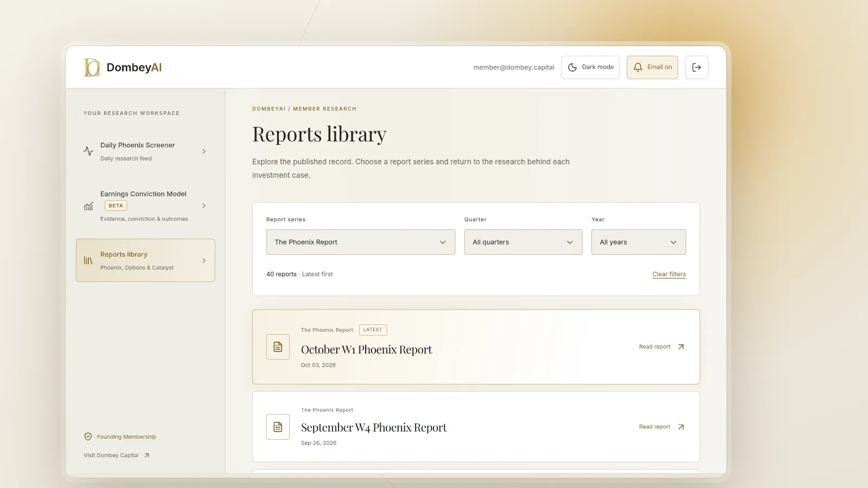Click the DOMBEYAI / MEMBER RESEARCH breadcrumb
868x488 pixels.
[304, 109]
